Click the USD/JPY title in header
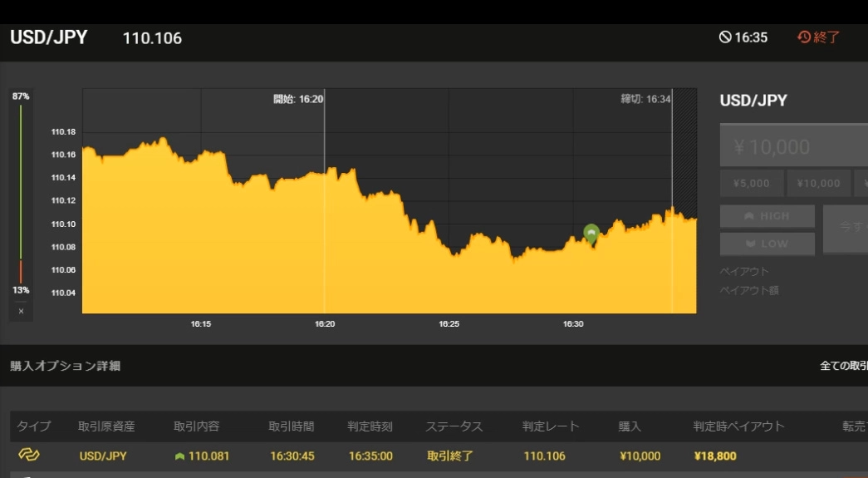This screenshot has height=478, width=868. [48, 37]
